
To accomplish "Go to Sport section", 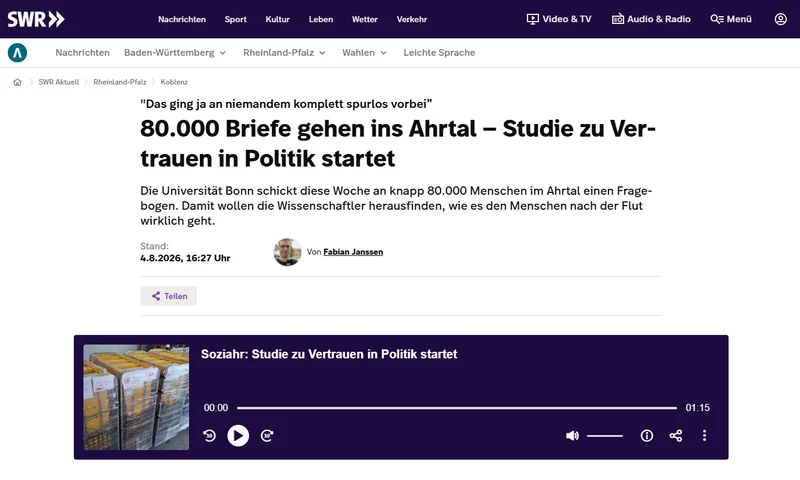I will (x=235, y=19).
